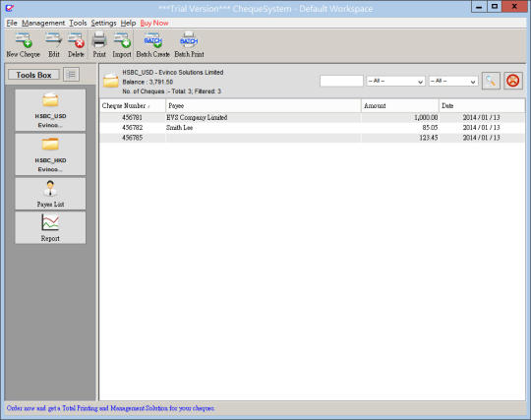This screenshot has height=420, width=531.
Task: Click the amount 1,000.00 cell
Action: [426, 117]
